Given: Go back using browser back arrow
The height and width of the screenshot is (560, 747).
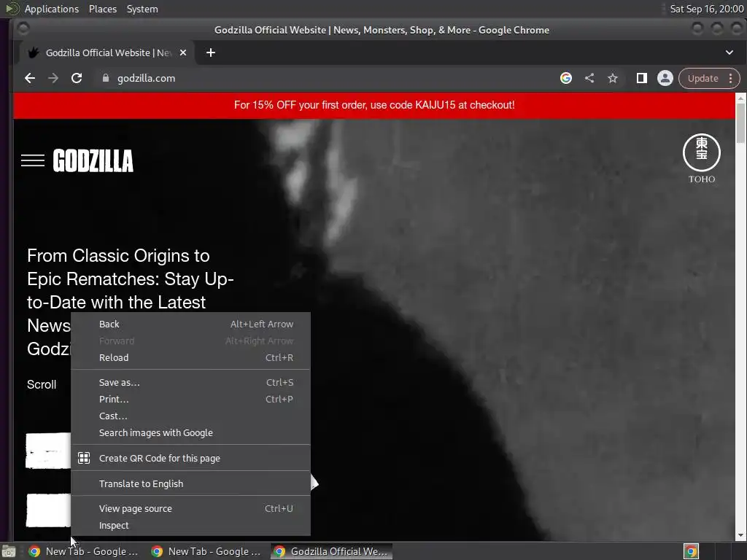Looking at the screenshot, I should [x=29, y=78].
